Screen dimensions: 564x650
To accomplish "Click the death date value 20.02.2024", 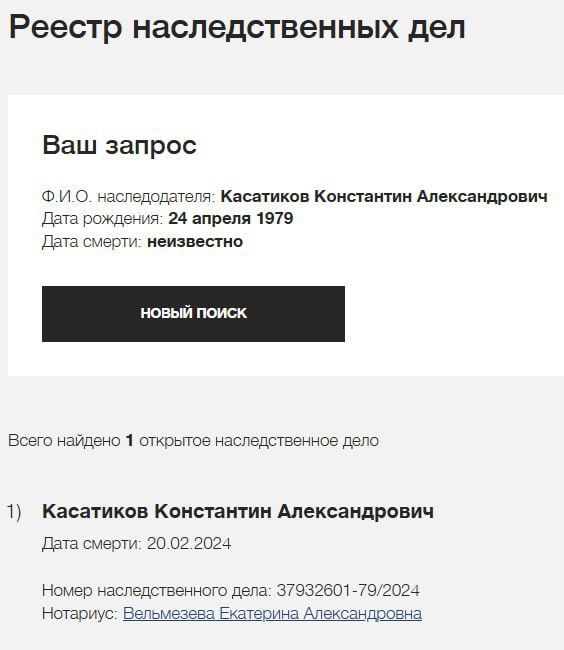I will coord(189,543).
